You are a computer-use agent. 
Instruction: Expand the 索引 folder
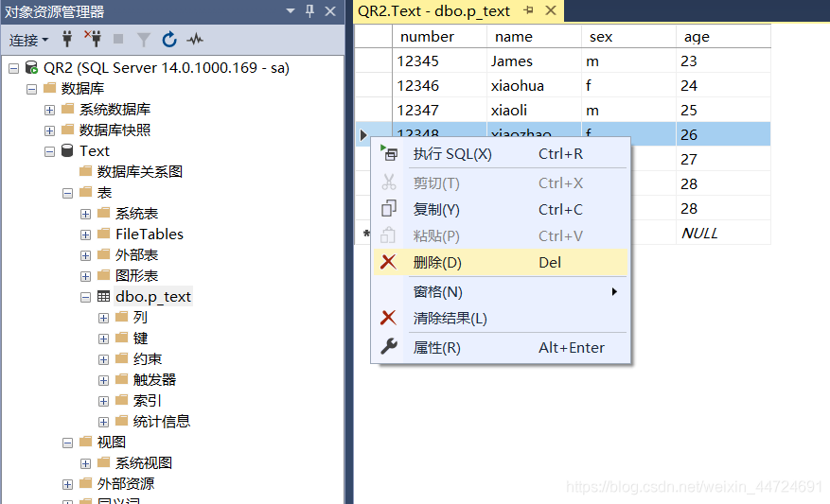[x=104, y=401]
